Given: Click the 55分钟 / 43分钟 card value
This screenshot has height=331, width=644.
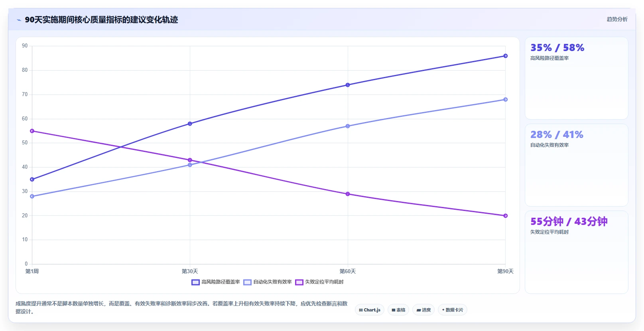Looking at the screenshot, I should pos(569,222).
